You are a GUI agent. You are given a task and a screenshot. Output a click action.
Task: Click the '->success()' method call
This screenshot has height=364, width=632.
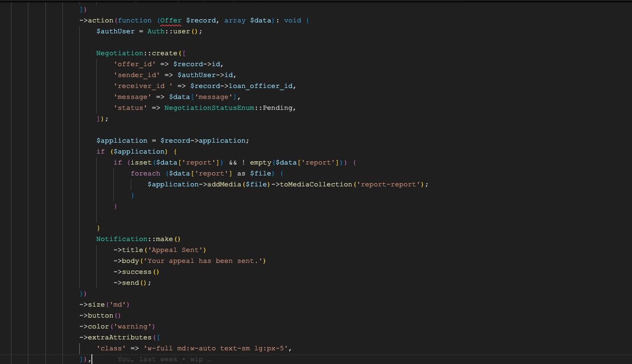point(137,272)
